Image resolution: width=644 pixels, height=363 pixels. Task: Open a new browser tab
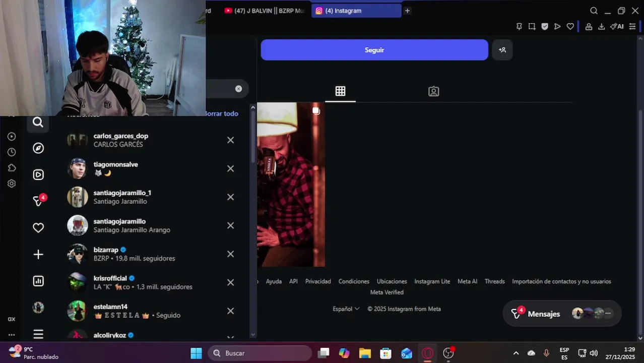point(407,11)
